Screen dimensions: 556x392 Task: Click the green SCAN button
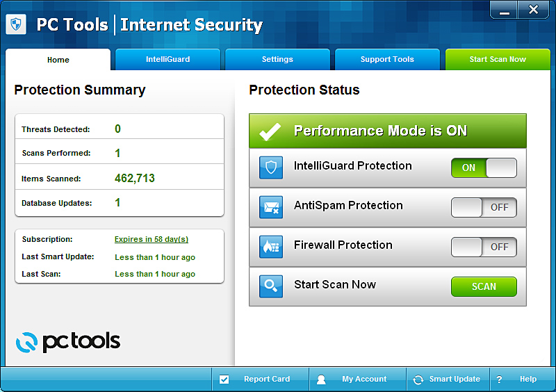tap(484, 286)
